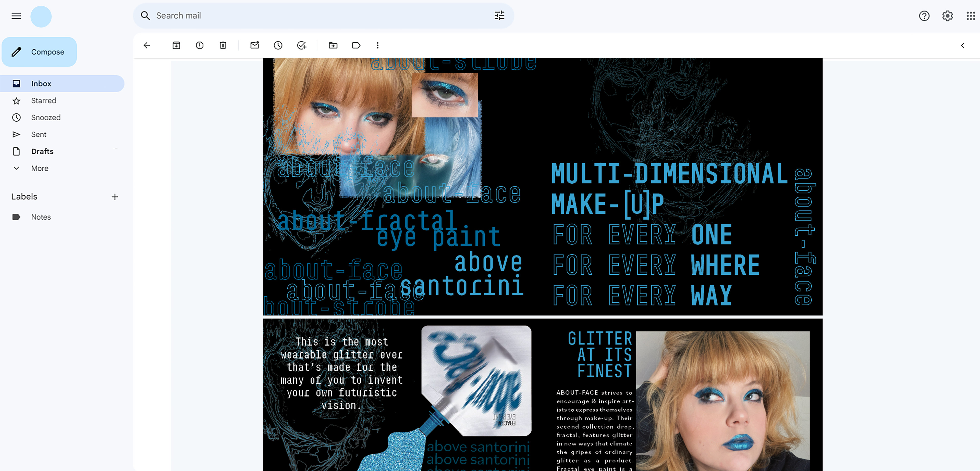Archive this email
The height and width of the screenshot is (471, 980).
176,46
